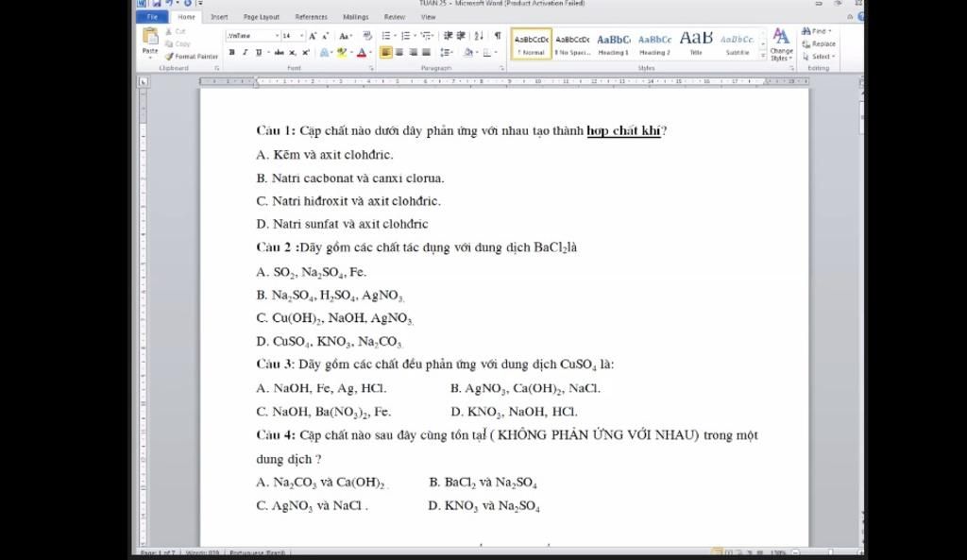Click underlined text "hợp chất khí"
This screenshot has width=967, height=560.
click(x=623, y=130)
